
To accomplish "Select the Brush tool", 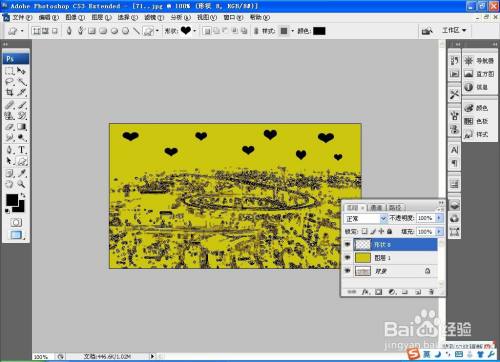I will 21,105.
